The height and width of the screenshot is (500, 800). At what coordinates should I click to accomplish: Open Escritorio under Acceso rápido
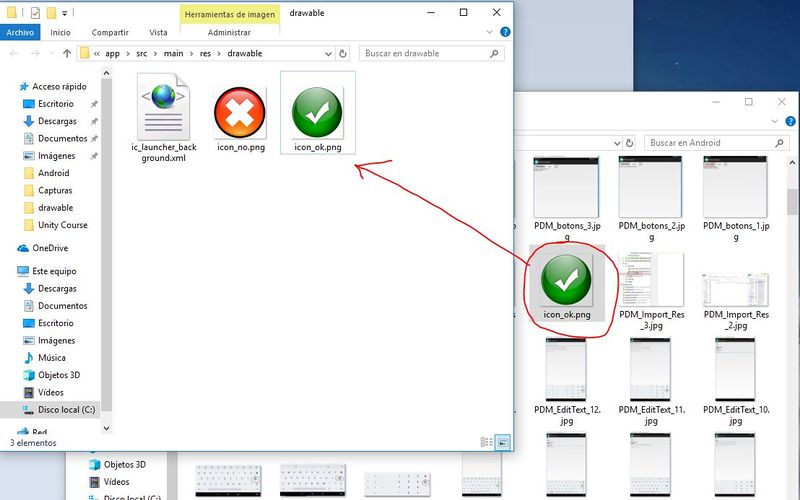(56, 104)
